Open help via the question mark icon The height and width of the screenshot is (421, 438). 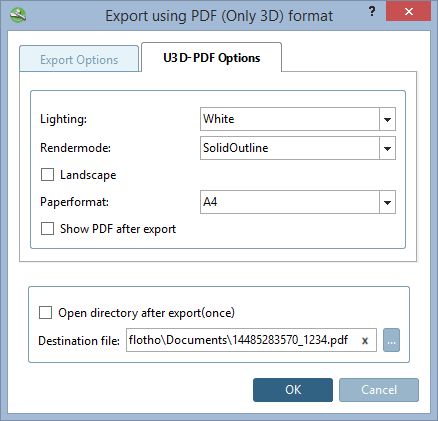[372, 12]
